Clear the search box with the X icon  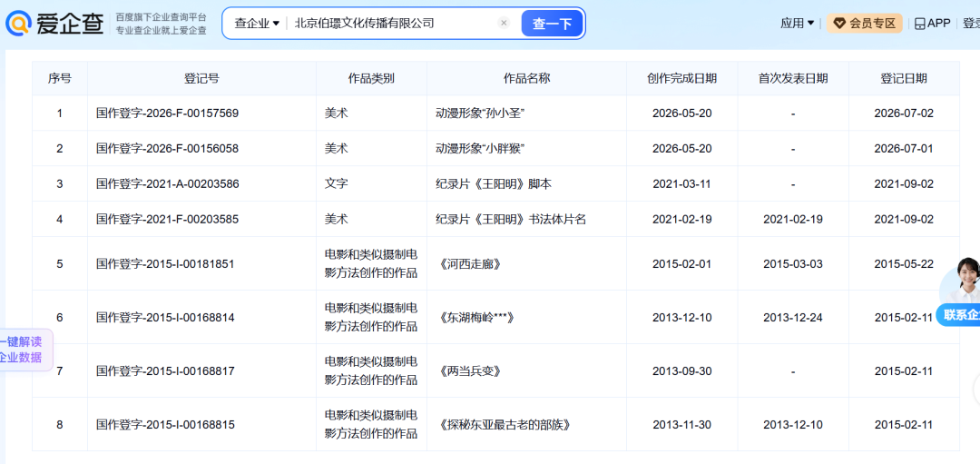(504, 24)
